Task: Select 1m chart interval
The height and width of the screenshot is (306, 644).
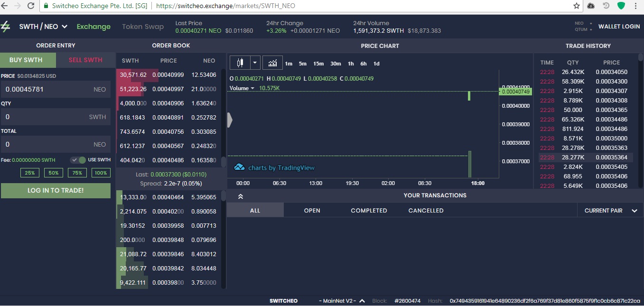Action: point(289,64)
